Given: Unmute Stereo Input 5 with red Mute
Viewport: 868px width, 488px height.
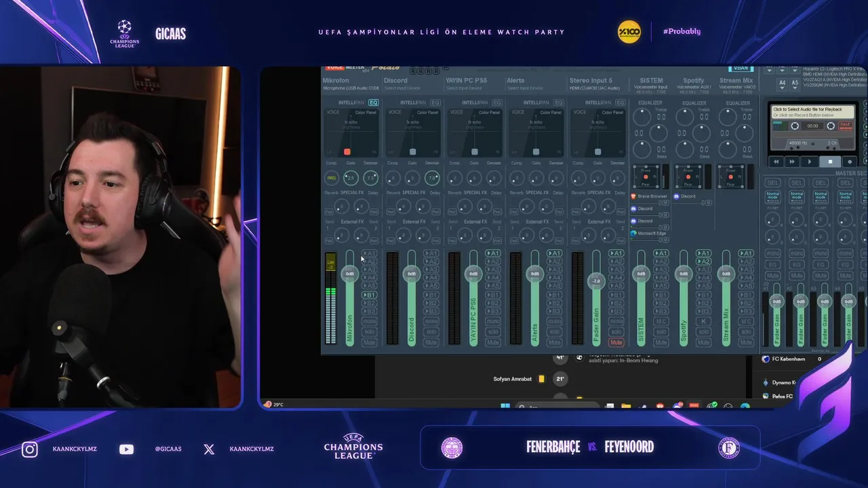Looking at the screenshot, I should (616, 342).
